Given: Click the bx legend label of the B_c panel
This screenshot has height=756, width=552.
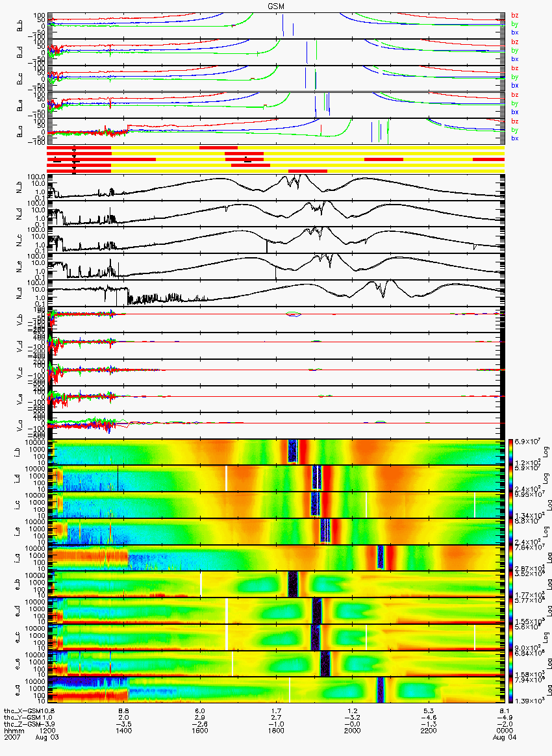Looking at the screenshot, I should (514, 85).
